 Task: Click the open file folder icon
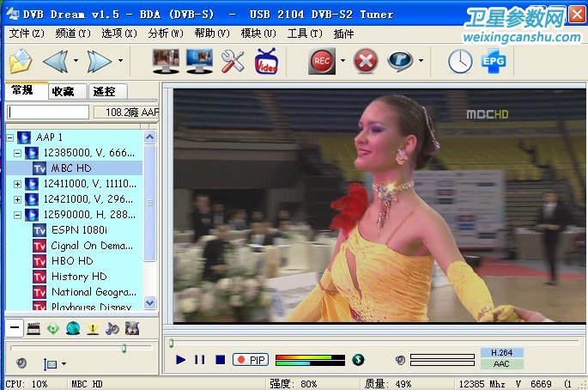(20, 61)
